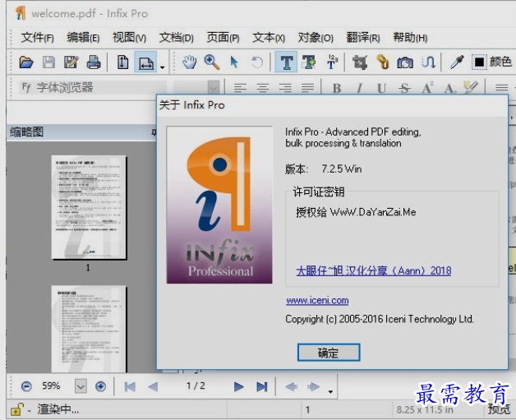Click the Undo rotate arrow icon
This screenshot has height=420, width=516.
[x=257, y=62]
